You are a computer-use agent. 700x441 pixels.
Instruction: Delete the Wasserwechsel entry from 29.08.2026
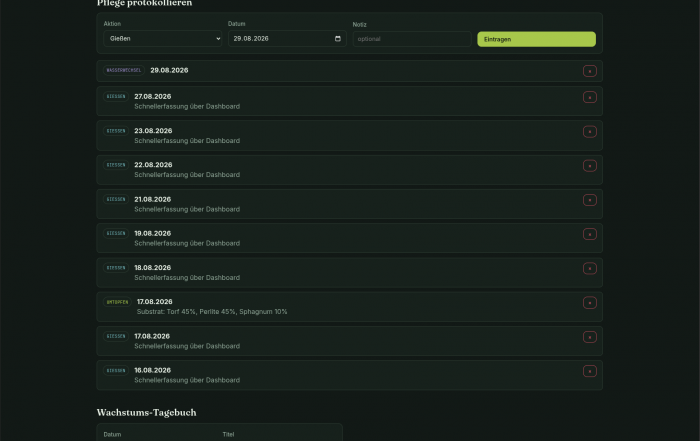pyautogui.click(x=589, y=71)
